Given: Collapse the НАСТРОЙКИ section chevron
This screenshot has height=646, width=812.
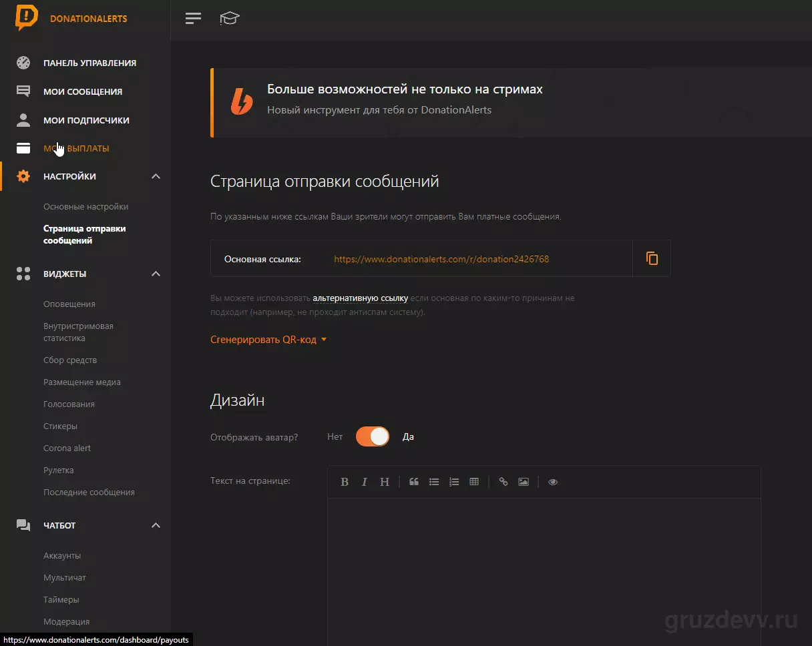Looking at the screenshot, I should 156,176.
